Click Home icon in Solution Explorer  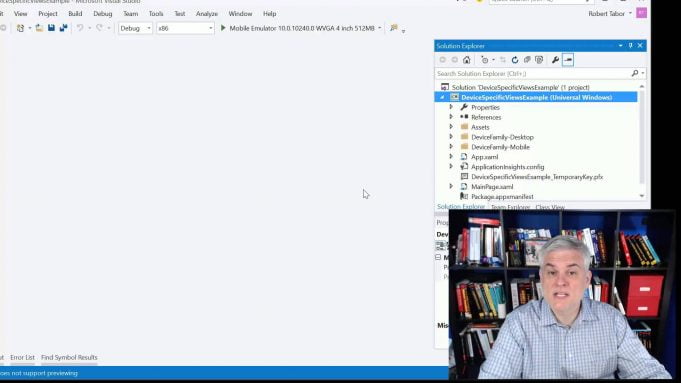point(466,60)
